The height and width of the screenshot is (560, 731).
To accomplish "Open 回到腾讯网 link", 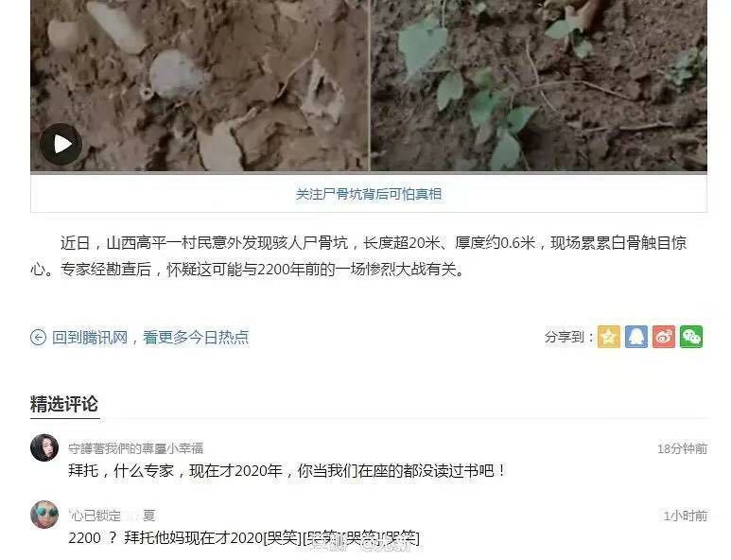I will (x=90, y=337).
